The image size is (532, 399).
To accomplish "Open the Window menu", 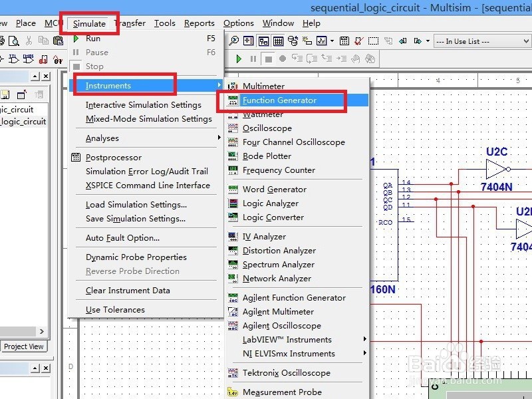I will tap(278, 23).
